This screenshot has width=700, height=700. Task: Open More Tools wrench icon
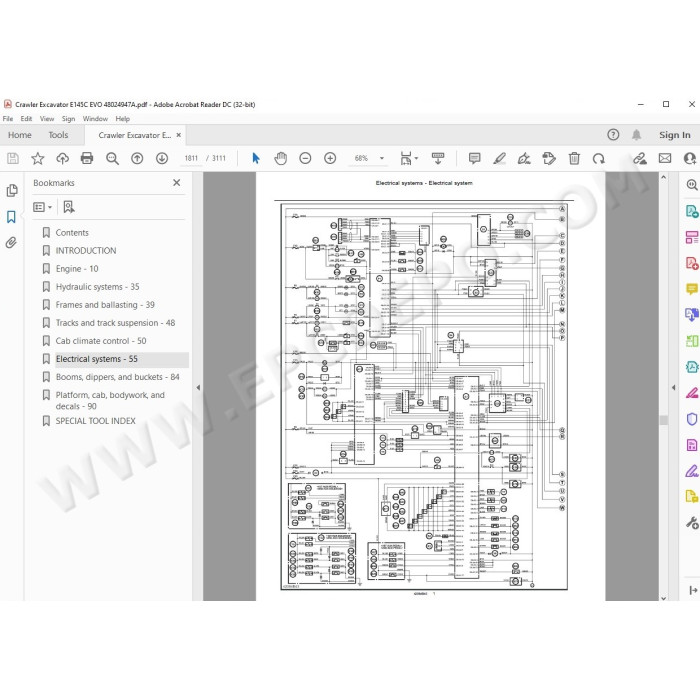(692, 522)
